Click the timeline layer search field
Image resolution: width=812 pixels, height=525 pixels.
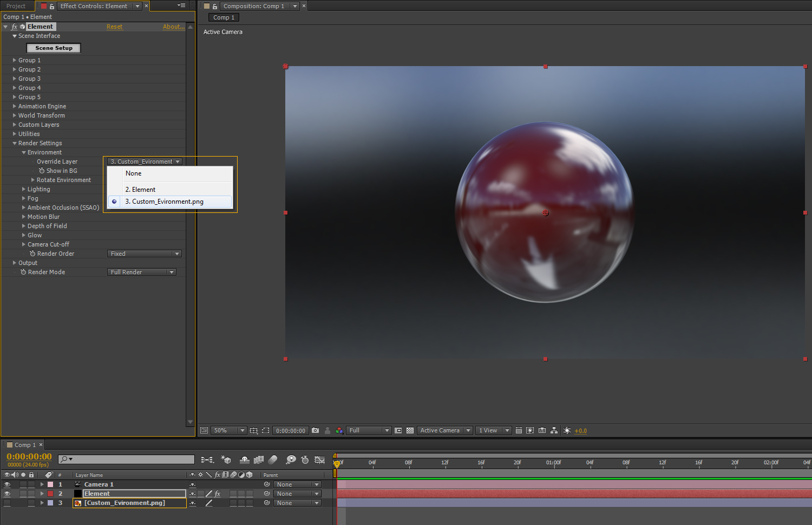130,459
